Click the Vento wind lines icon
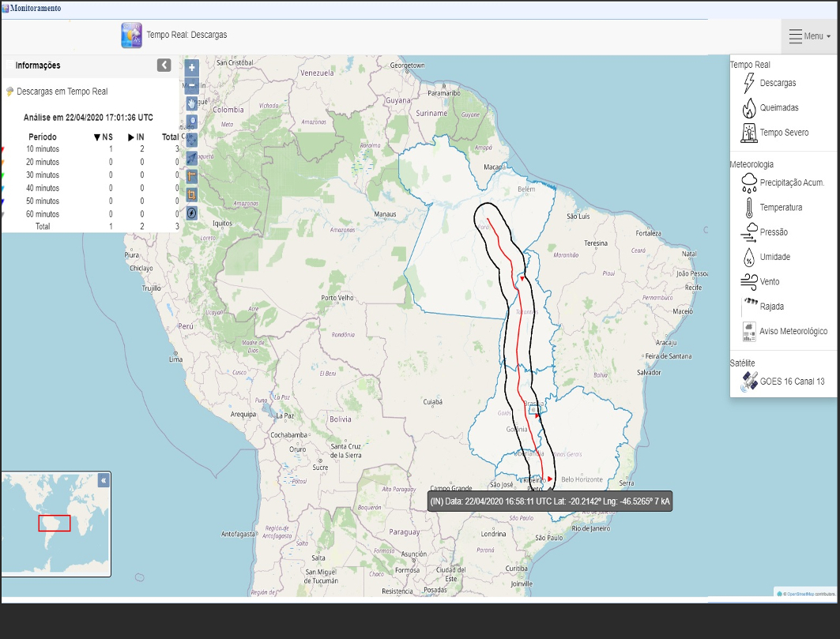Viewport: 840px width, 639px height. (749, 281)
